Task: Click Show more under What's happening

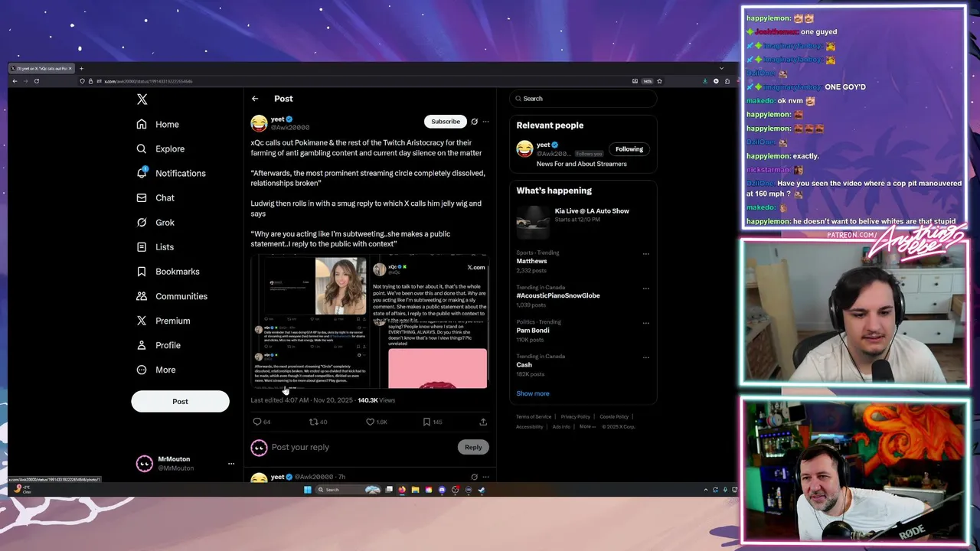Action: coord(533,393)
